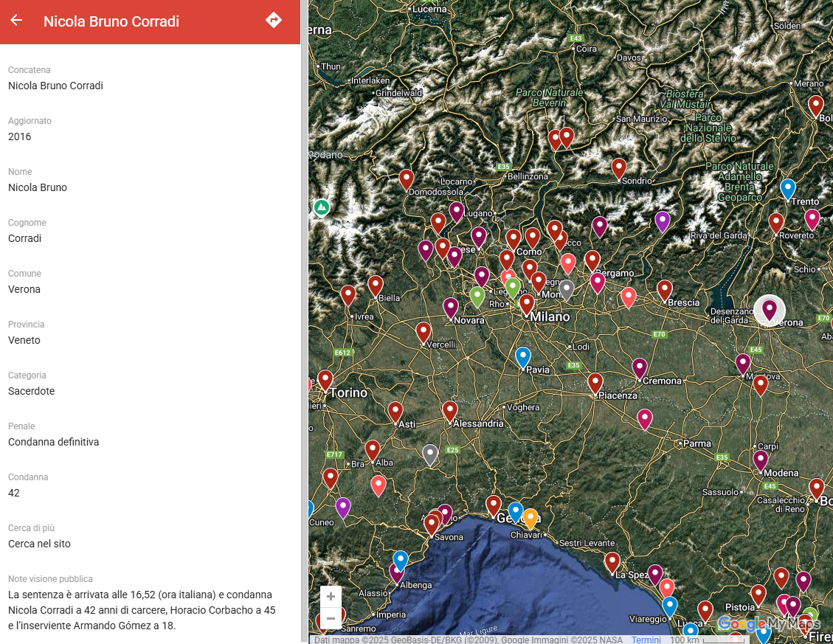This screenshot has height=644, width=833.
Task: Select the red pin above Brescia
Action: pyautogui.click(x=665, y=290)
